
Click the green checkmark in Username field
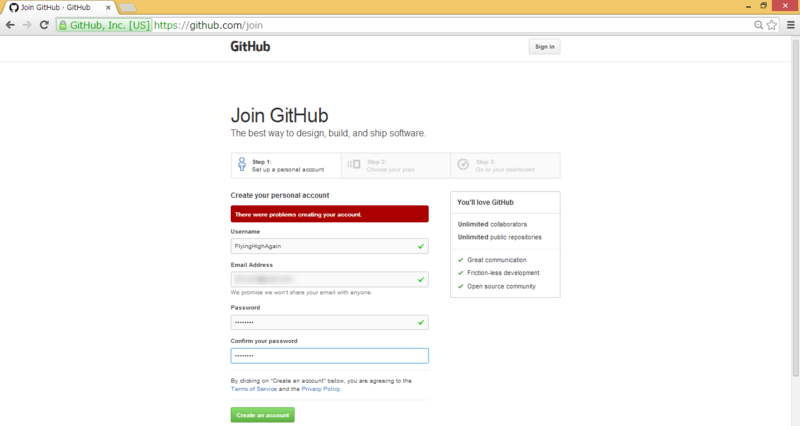(421, 246)
